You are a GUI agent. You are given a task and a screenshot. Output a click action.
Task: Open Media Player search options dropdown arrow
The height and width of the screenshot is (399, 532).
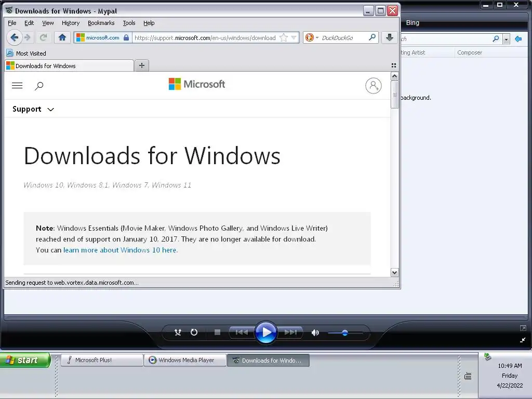coord(506,39)
